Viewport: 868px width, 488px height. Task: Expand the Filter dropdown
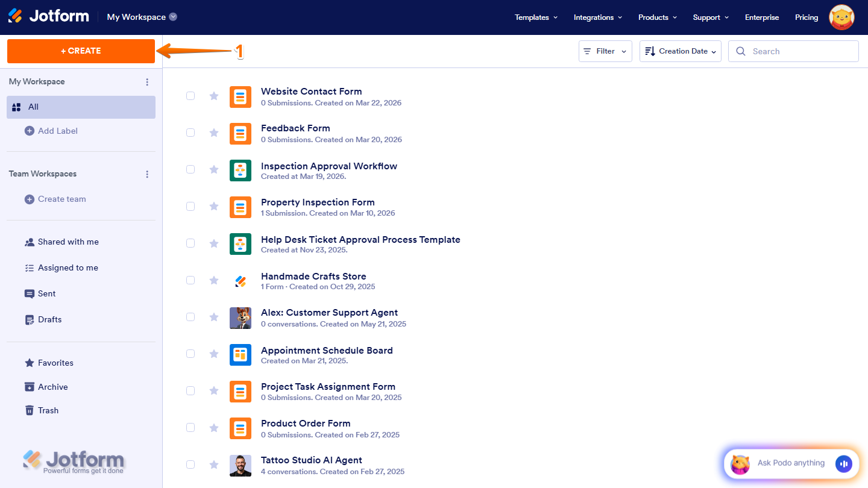pos(605,51)
